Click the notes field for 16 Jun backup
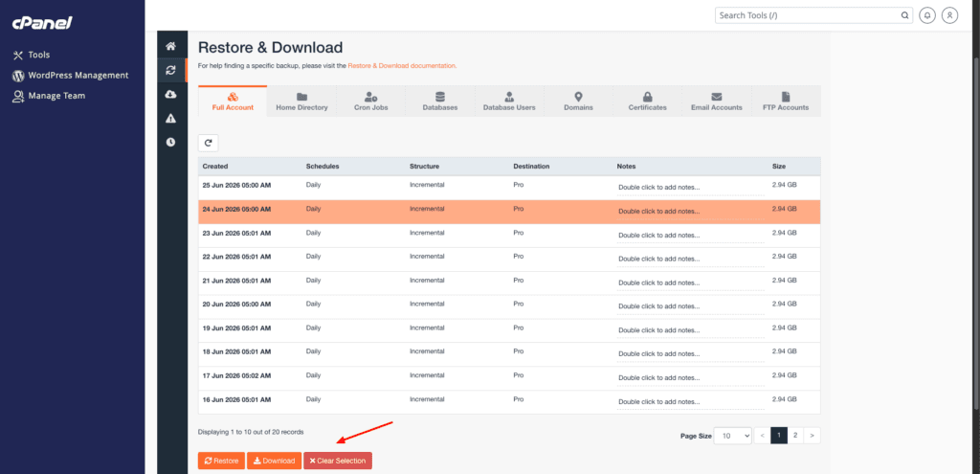Image resolution: width=980 pixels, height=474 pixels. 691,401
